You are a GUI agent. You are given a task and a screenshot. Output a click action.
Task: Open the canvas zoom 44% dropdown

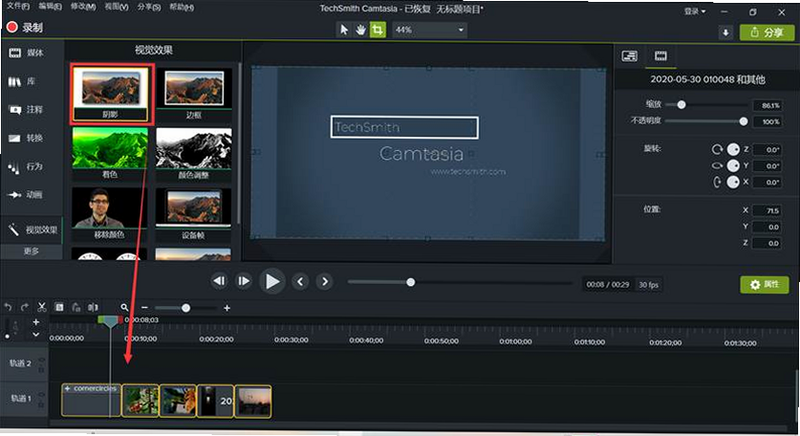coord(430,30)
